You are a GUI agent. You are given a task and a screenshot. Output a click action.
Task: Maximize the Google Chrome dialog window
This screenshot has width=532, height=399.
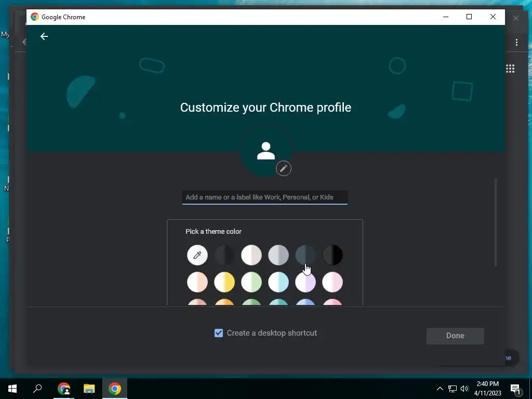coord(469,17)
